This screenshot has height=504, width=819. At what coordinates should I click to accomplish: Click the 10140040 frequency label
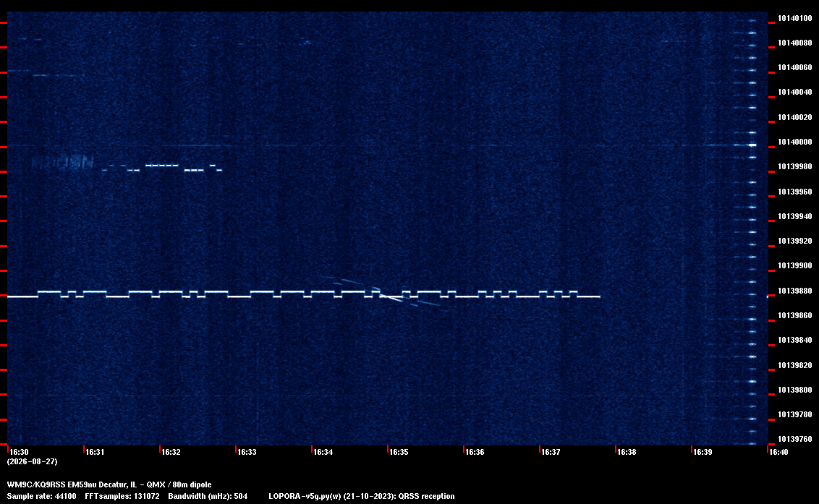[795, 92]
